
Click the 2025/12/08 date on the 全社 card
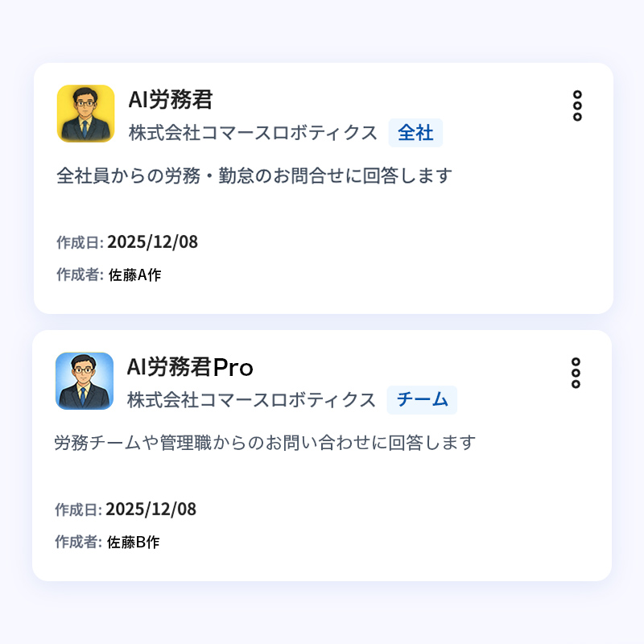pyautogui.click(x=152, y=242)
